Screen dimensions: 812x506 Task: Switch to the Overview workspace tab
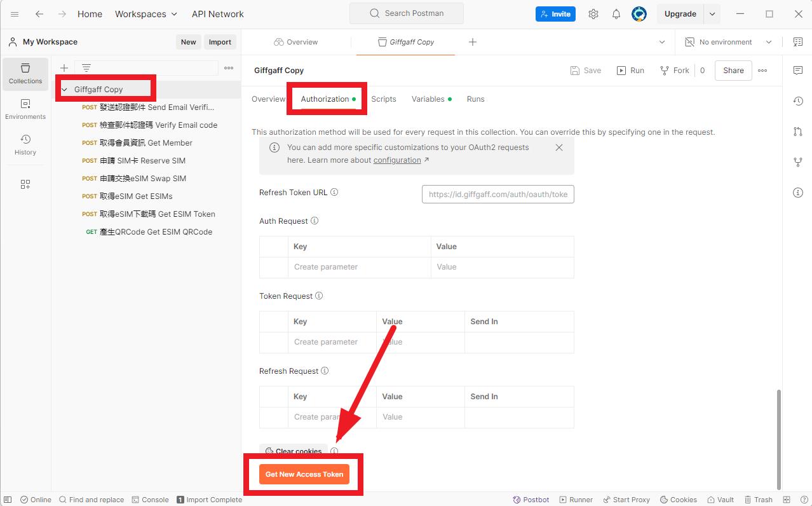296,42
